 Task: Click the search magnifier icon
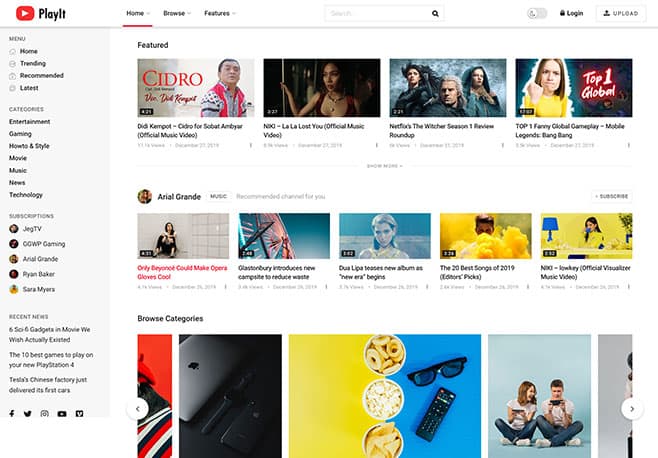click(x=435, y=14)
